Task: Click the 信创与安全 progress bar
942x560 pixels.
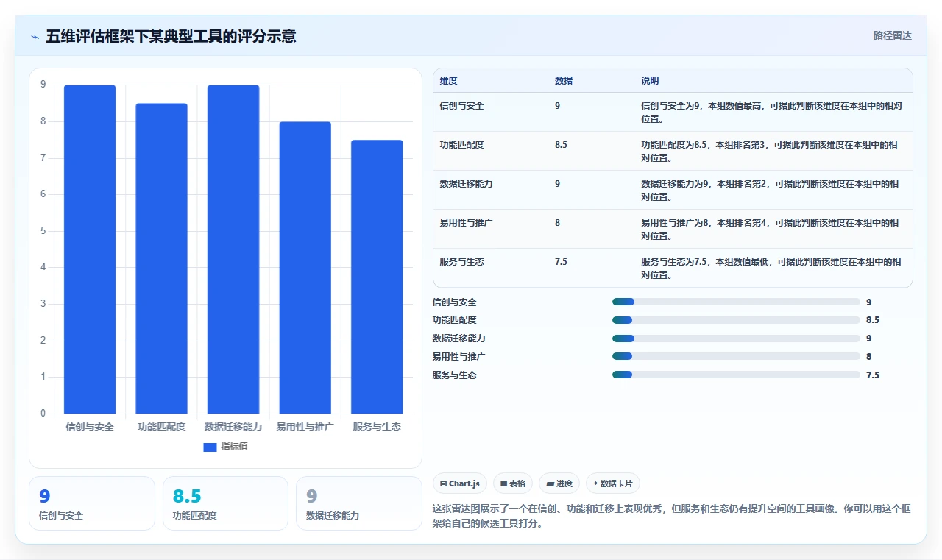Action: coord(736,302)
